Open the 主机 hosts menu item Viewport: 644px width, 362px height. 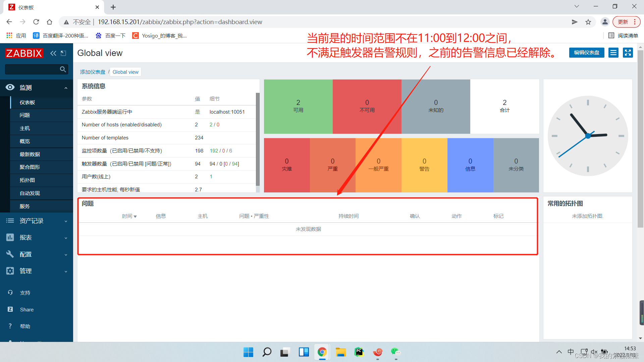tap(42, 128)
